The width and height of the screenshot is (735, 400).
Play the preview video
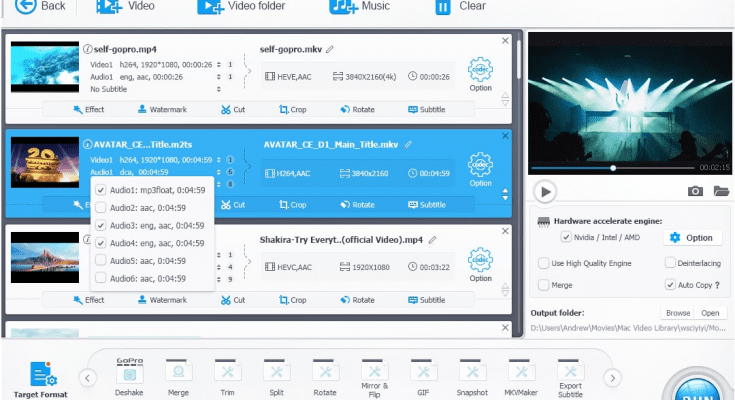[545, 191]
